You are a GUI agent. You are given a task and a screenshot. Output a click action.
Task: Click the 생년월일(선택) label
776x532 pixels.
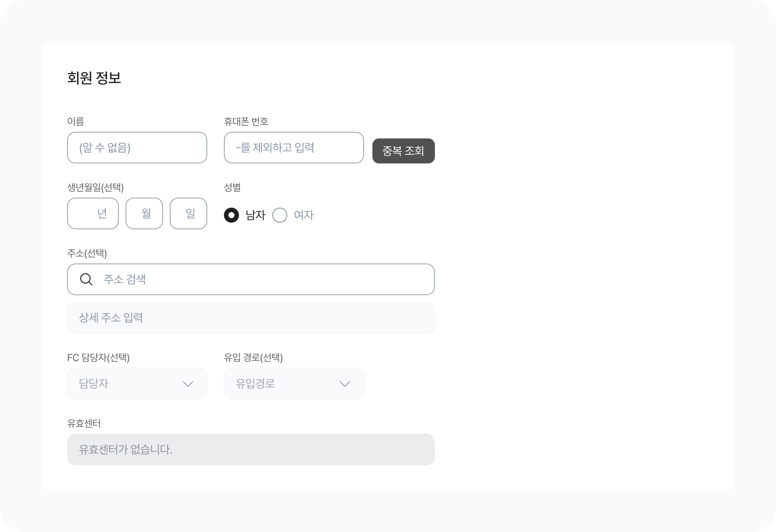[x=95, y=188]
